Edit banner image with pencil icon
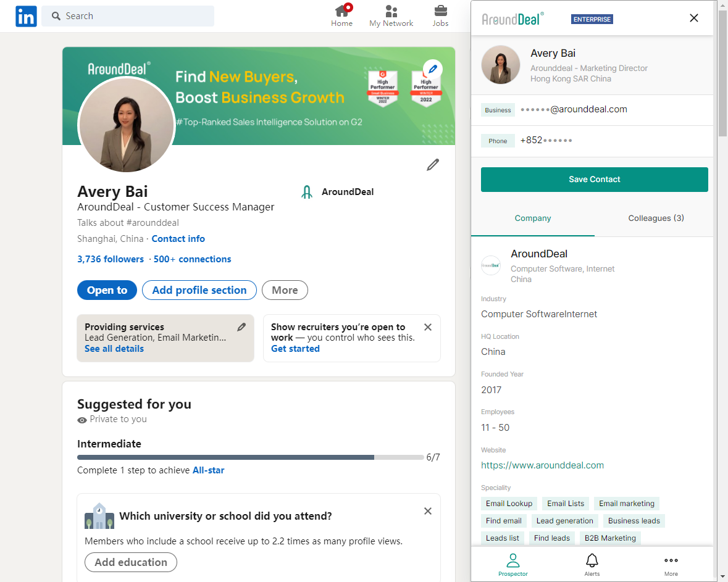 tap(433, 69)
